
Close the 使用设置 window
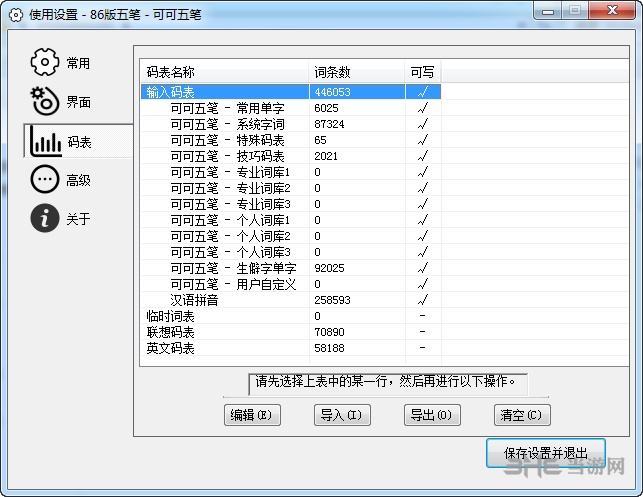point(612,10)
